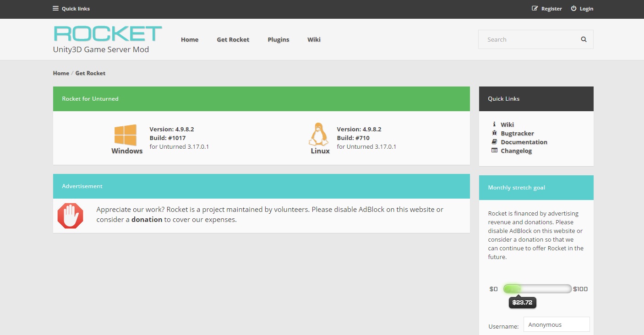Open the Quick links hamburger menu icon
This screenshot has width=644, height=335.
point(56,8)
